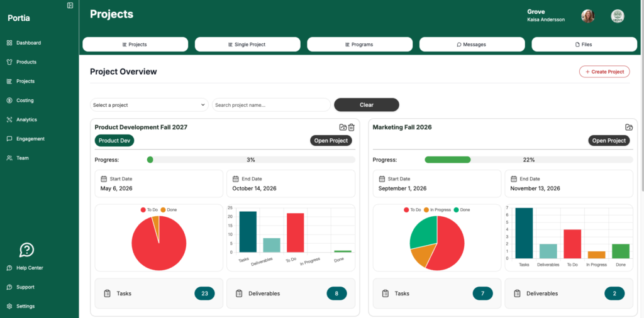Screen dimensions: 644x318
Task: Click archive folder icon on Marketing Fall 2026
Action: point(629,127)
